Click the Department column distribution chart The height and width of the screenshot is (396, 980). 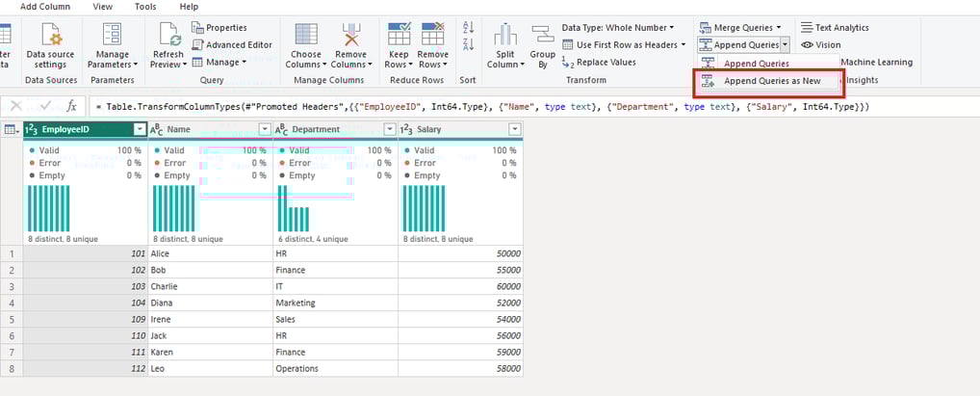click(294, 208)
